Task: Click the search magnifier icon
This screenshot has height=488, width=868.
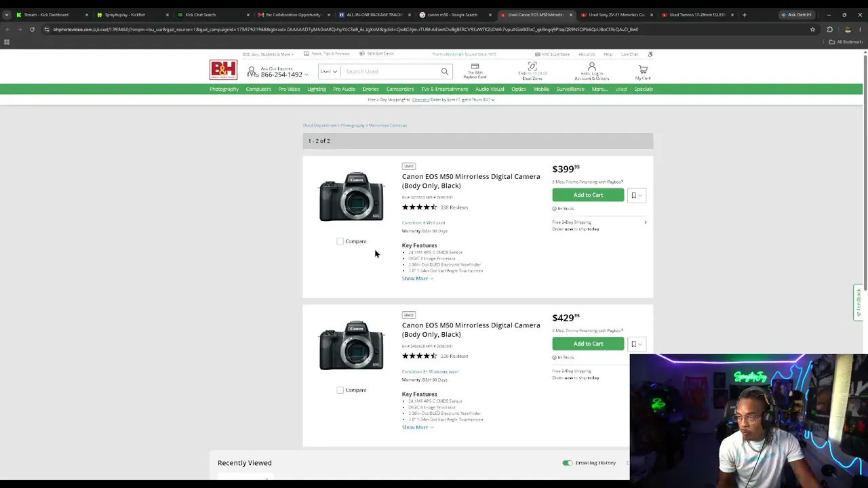Action: coord(445,71)
